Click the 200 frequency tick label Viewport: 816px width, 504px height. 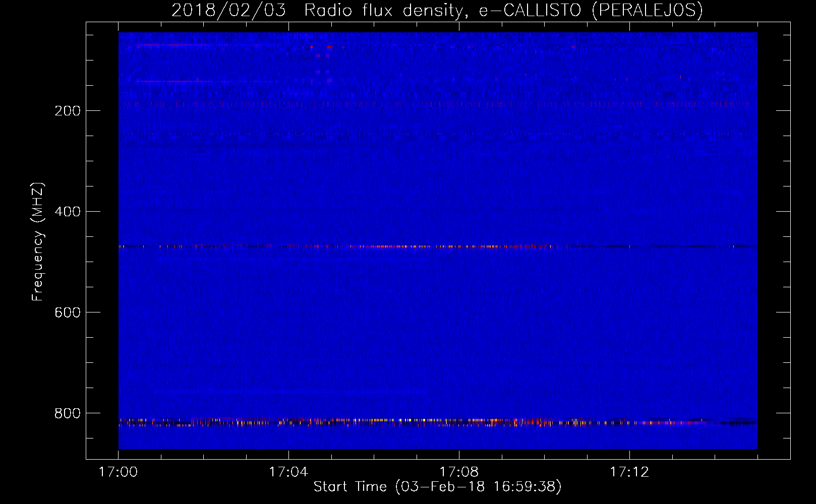click(68, 111)
